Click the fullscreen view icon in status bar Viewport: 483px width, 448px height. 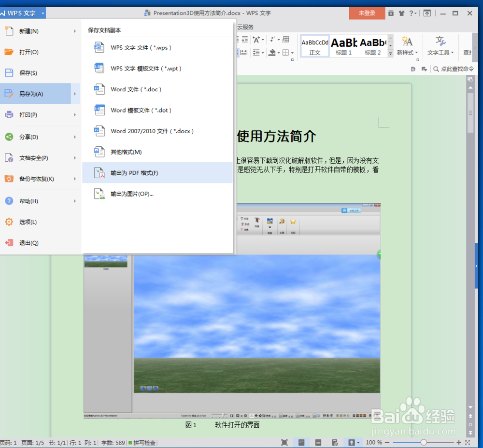point(284,443)
